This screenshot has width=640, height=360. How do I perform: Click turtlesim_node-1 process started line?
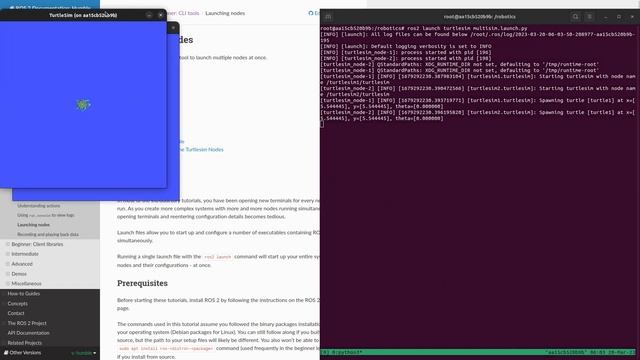click(406, 52)
